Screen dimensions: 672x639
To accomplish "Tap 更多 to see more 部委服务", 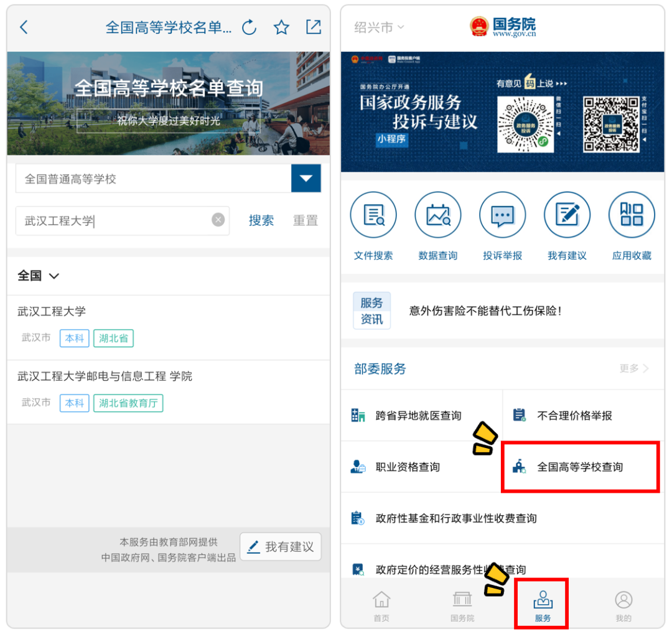I will (x=634, y=368).
